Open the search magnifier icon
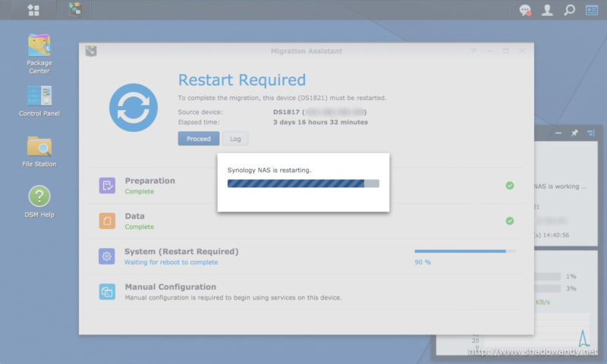 click(569, 10)
